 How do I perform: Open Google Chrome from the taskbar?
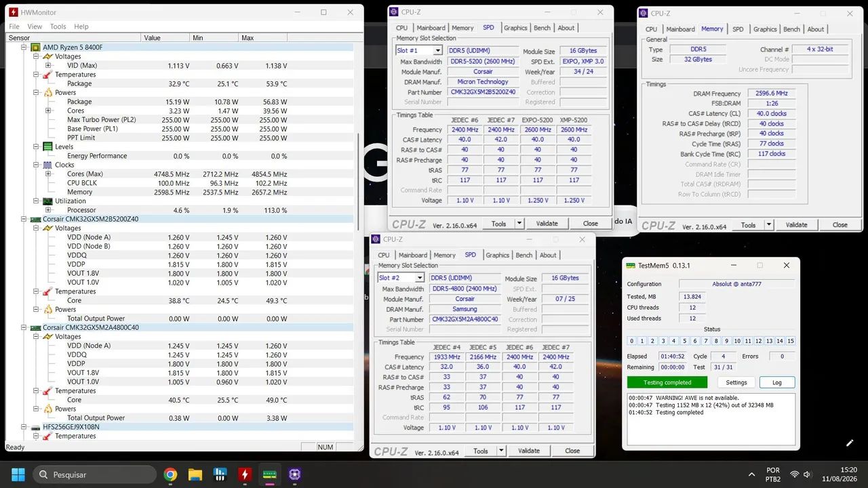tap(170, 474)
